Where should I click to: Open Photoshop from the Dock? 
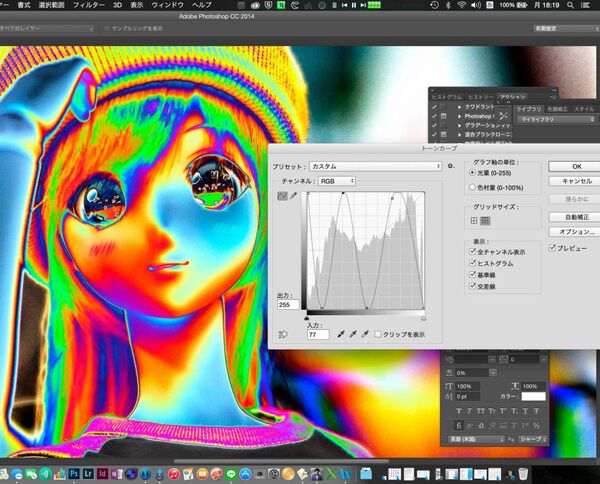pos(74,474)
